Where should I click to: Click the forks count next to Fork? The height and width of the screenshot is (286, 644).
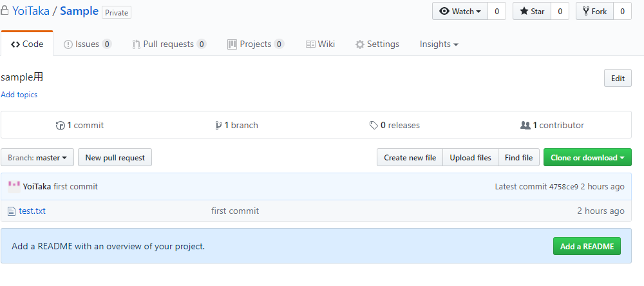coord(622,11)
